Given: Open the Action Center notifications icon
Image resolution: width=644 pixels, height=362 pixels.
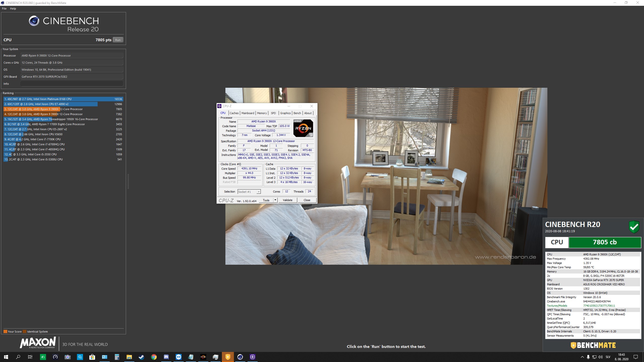Looking at the screenshot, I should 636,357.
